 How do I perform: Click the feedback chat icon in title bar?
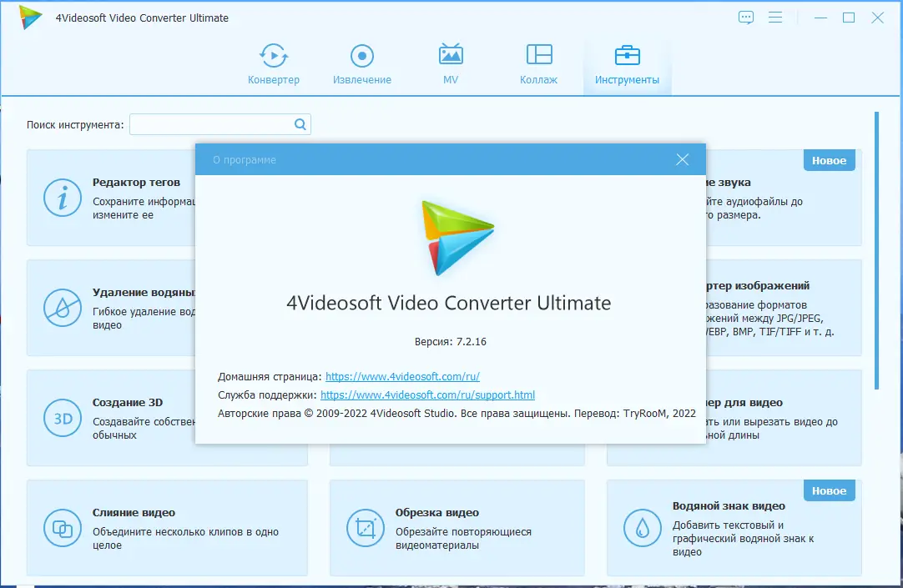click(x=746, y=18)
